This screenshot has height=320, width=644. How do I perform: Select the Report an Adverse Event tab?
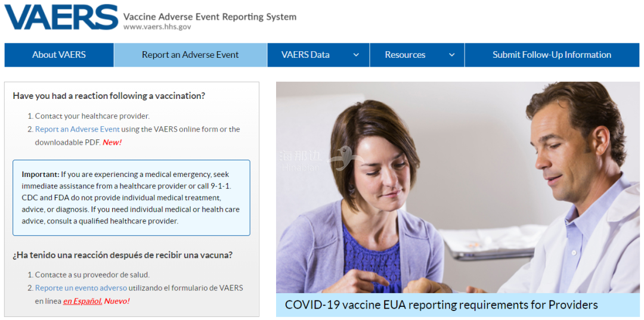(191, 55)
